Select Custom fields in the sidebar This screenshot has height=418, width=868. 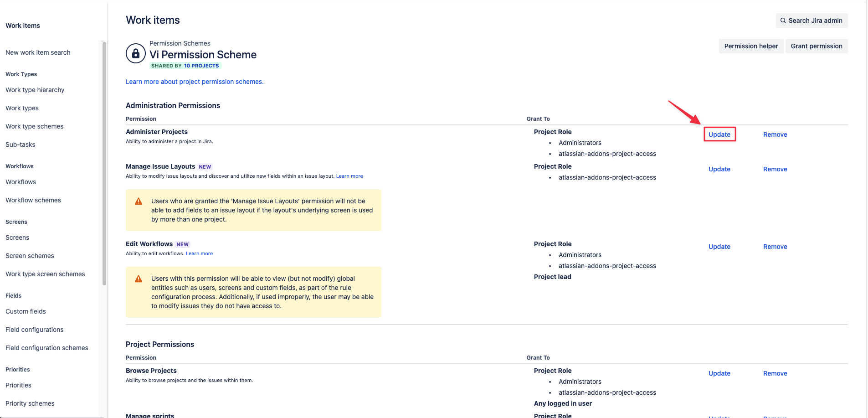(26, 311)
